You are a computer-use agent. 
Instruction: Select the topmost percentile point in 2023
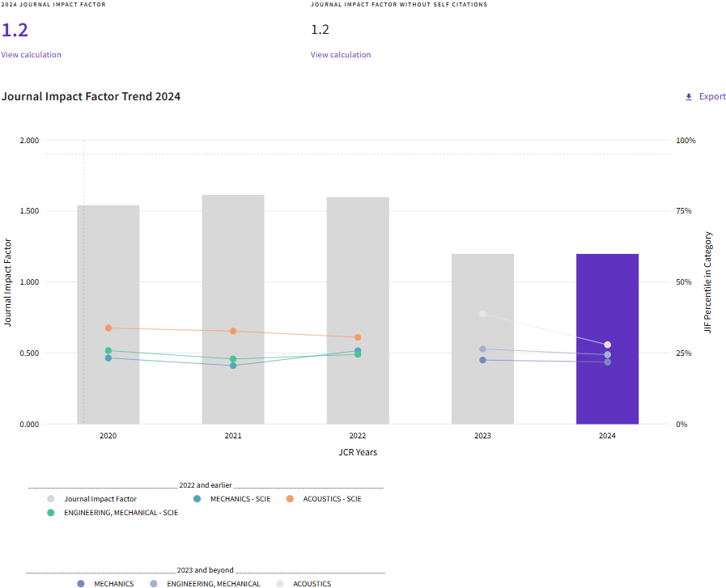[482, 314]
